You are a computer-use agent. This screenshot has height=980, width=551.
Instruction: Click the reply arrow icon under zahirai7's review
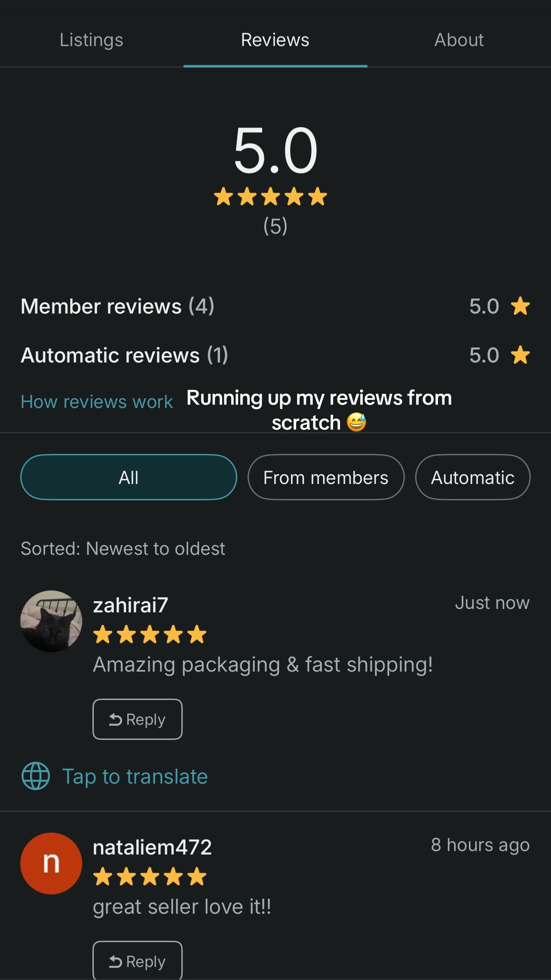(x=115, y=719)
